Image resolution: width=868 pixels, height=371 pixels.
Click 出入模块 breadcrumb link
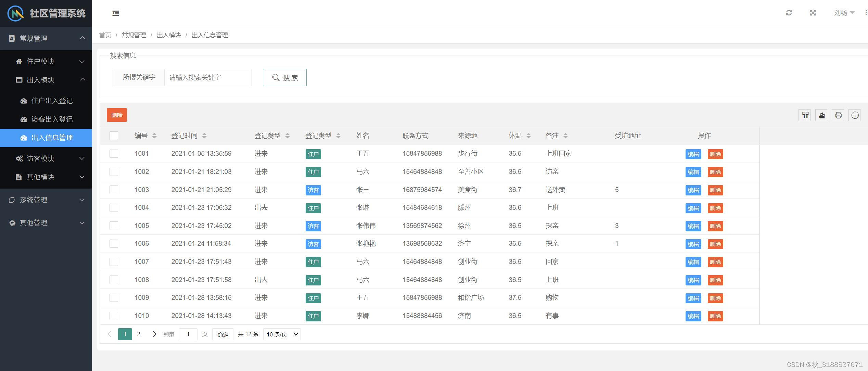click(x=169, y=35)
